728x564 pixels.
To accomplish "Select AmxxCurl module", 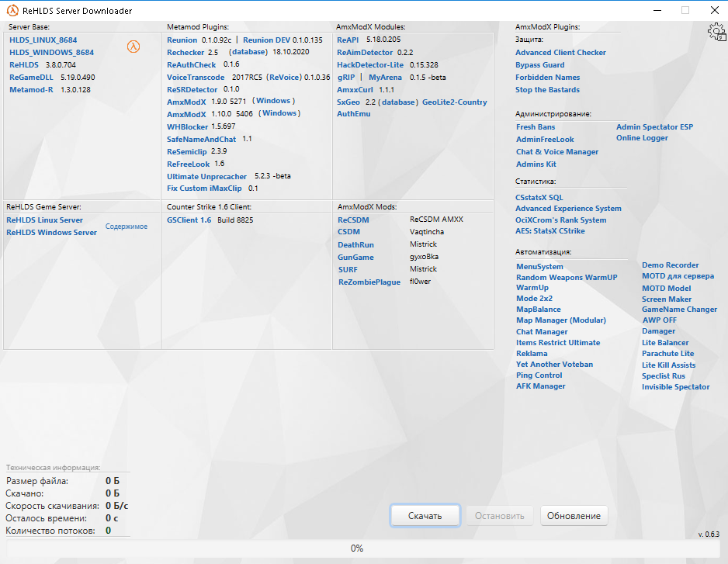I will pyautogui.click(x=355, y=89).
